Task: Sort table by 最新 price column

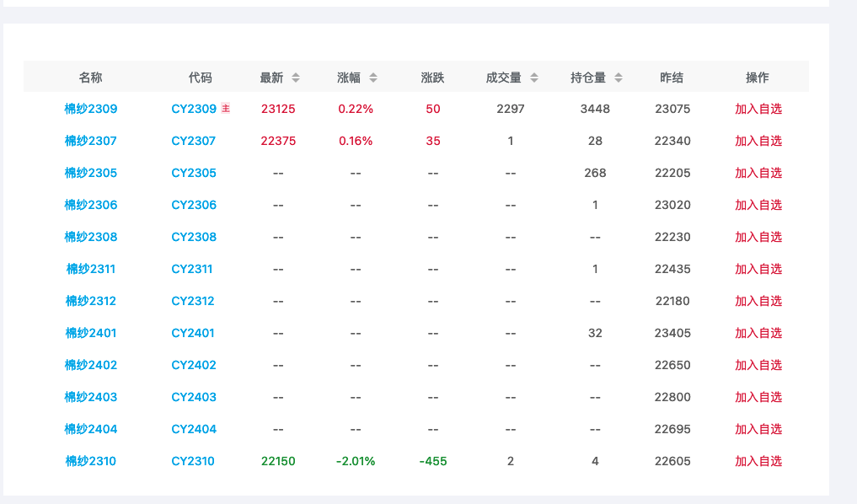Action: (295, 78)
